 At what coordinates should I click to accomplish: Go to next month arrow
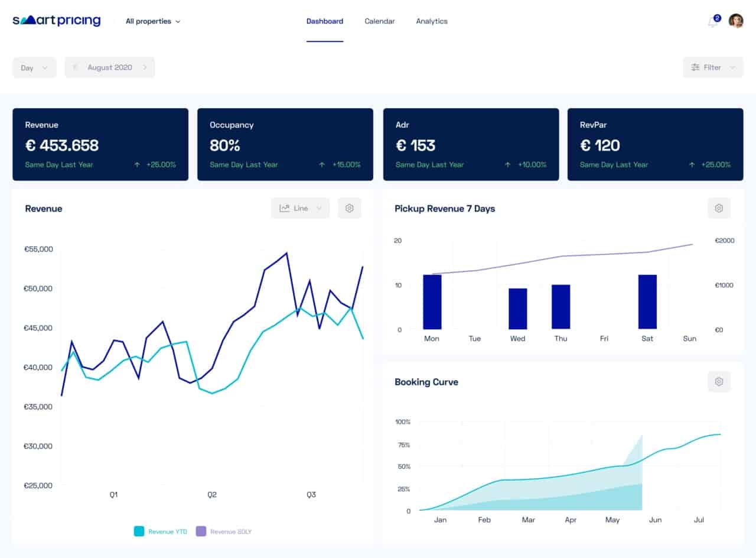(x=145, y=67)
